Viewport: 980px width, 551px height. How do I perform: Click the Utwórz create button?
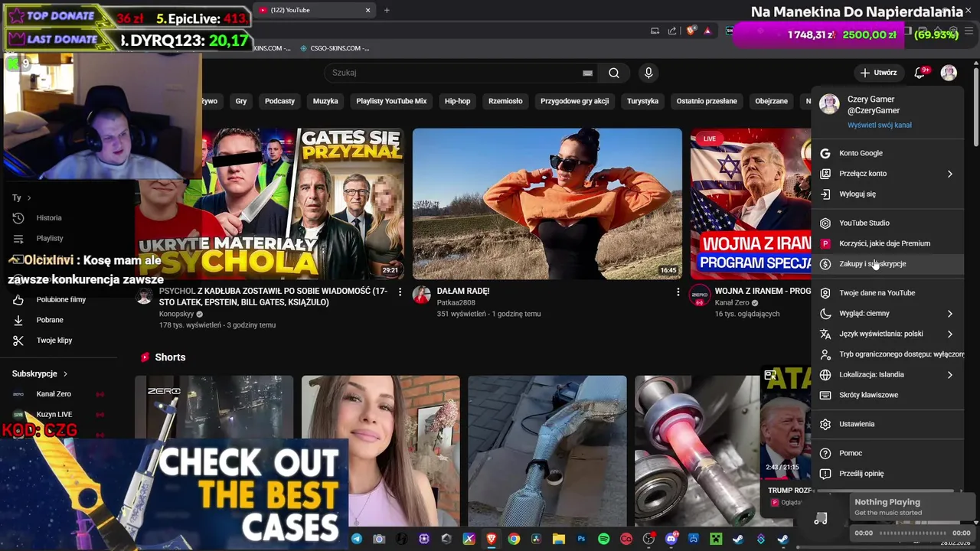click(878, 73)
